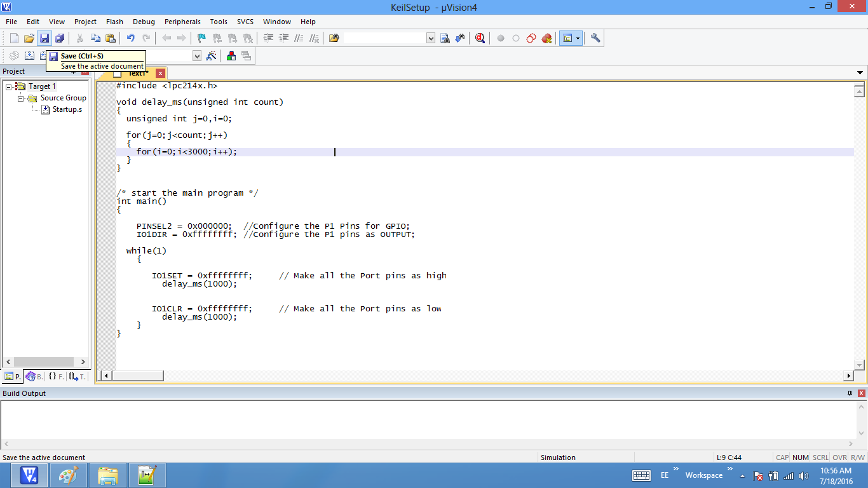
Task: Open Manage Multi-Project Workspace icon
Action: (247, 56)
